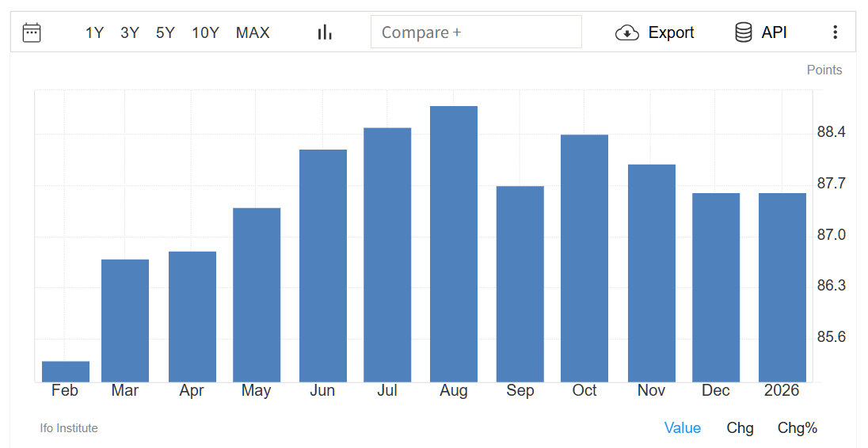The image size is (868, 448).
Task: Click the August bar in chart
Action: [x=454, y=244]
